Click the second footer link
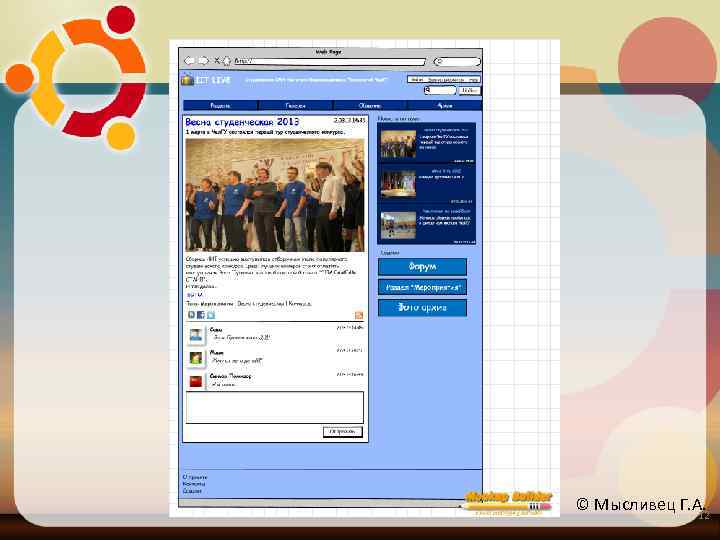The height and width of the screenshot is (540, 720). click(194, 484)
